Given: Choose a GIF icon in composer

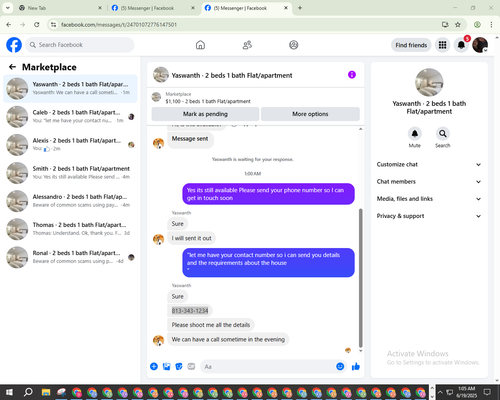Looking at the screenshot, I should click(191, 366).
